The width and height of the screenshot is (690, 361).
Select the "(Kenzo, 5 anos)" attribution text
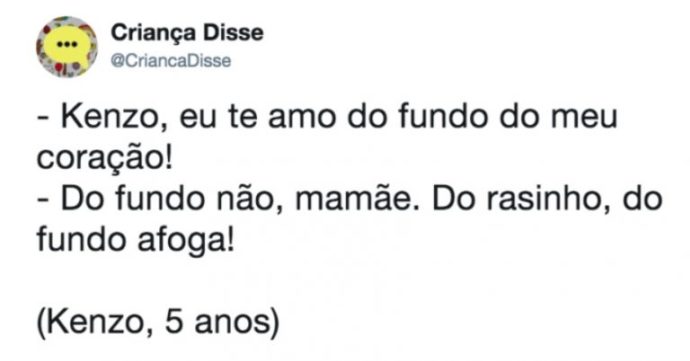158,323
